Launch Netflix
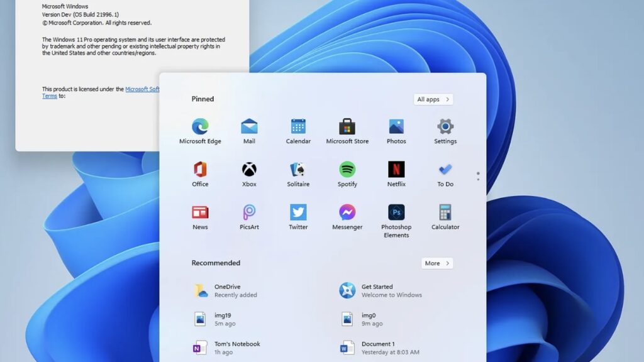Screen dimensions: 644x362 click(x=396, y=170)
